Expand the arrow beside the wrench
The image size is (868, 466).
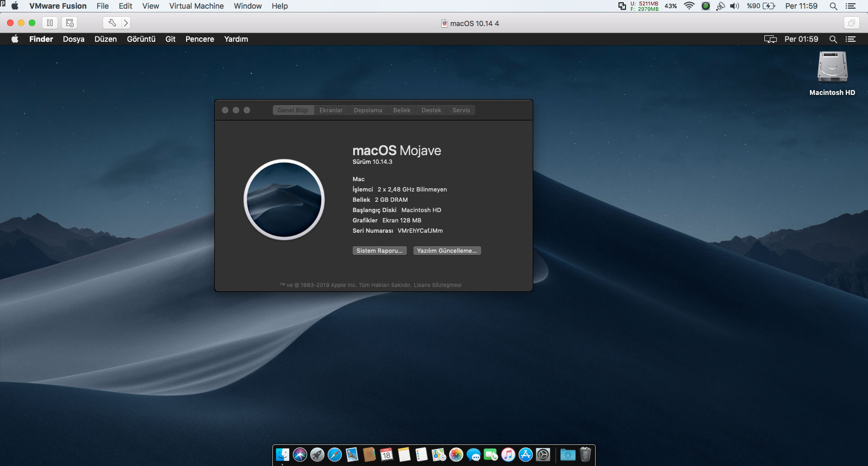(x=126, y=23)
